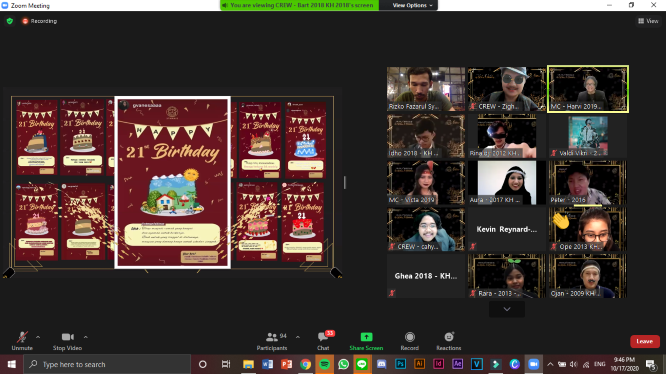Select Valdi Vikri participant tile
666x374 pixels.
coord(588,136)
